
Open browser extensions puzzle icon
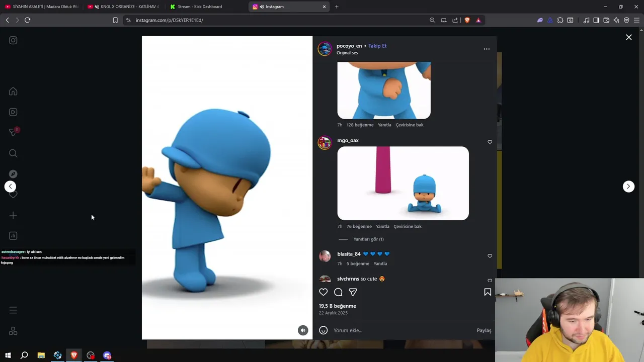(x=560, y=20)
